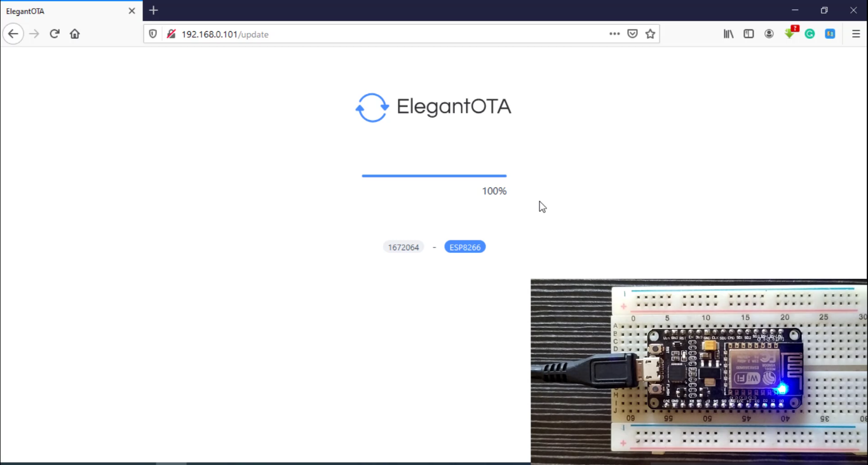Click the ESP8266 board video thumbnail
The height and width of the screenshot is (465, 868).
pyautogui.click(x=699, y=371)
